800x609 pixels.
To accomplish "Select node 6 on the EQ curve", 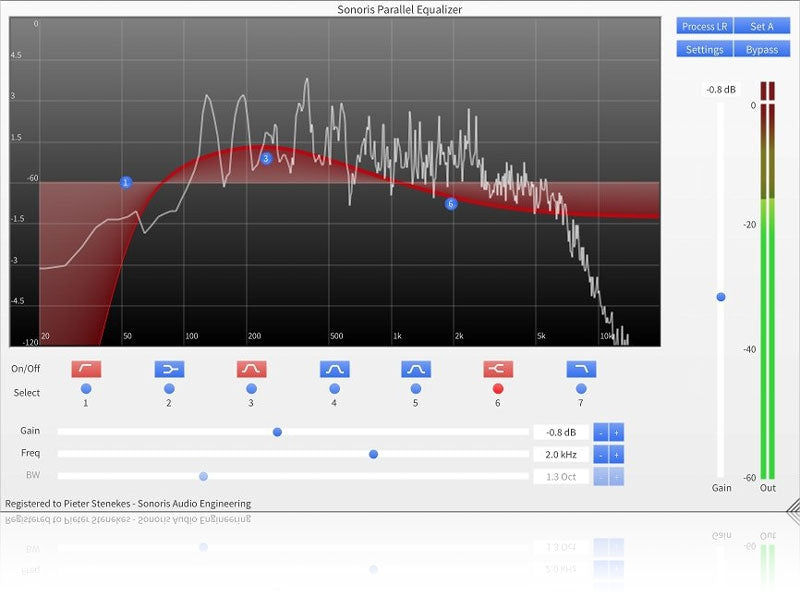I will point(451,204).
